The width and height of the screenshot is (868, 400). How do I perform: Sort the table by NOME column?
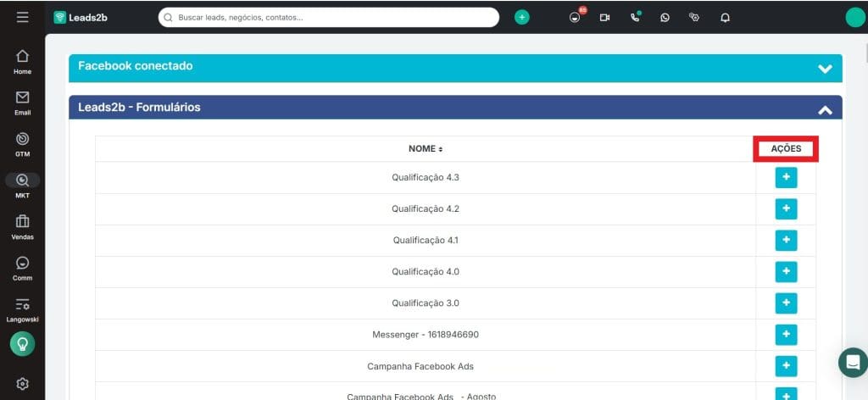(426, 149)
